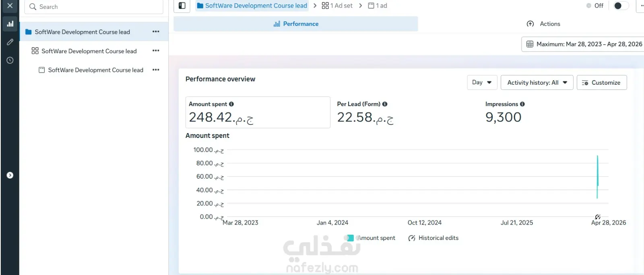Click the Customize button
This screenshot has height=275, width=644.
click(602, 83)
